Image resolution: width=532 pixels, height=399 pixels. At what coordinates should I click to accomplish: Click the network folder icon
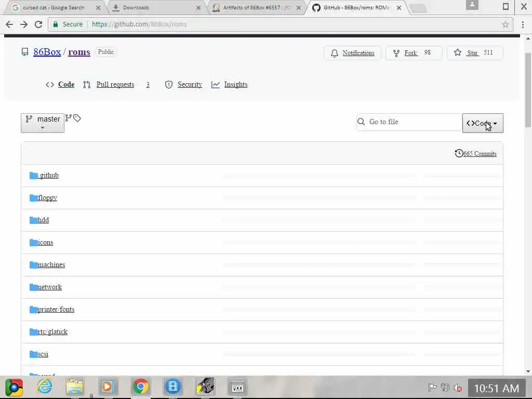pos(34,287)
